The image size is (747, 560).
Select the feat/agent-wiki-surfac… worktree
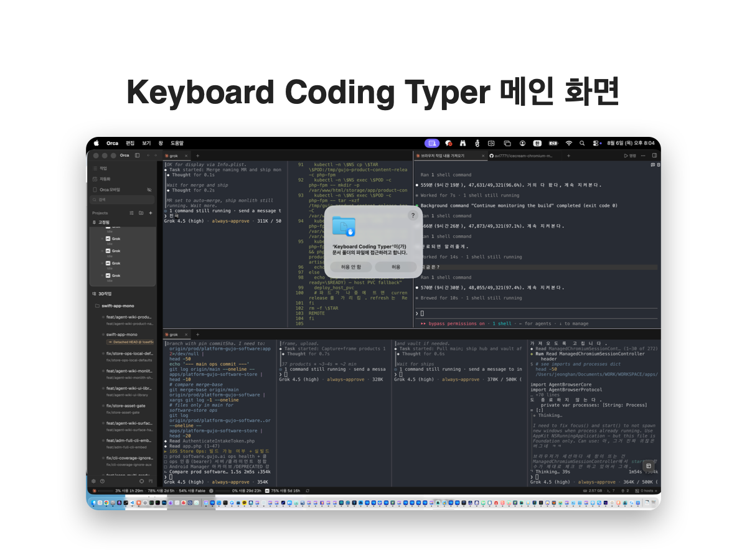(128, 426)
